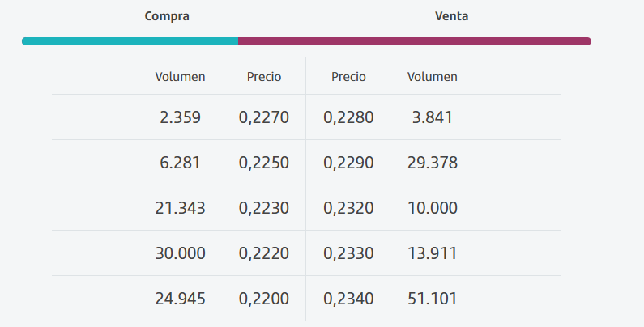Click the sell-side Precio column header
644x327 pixels.
click(348, 77)
